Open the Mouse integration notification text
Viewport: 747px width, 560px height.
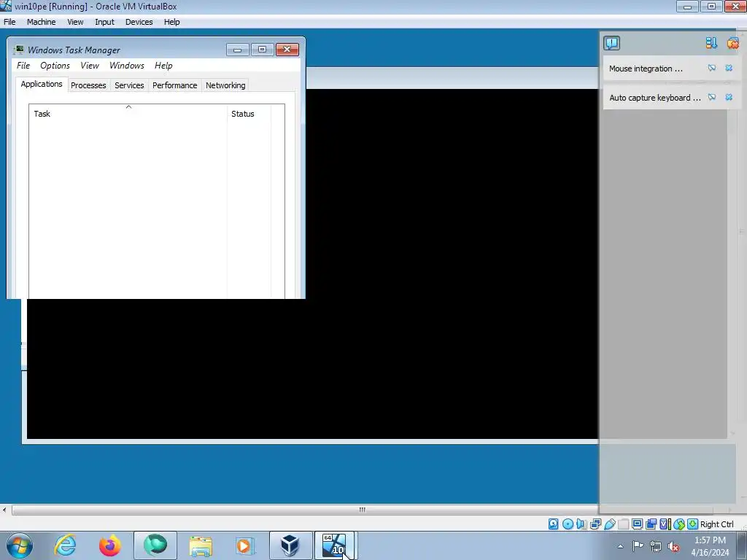[646, 69]
